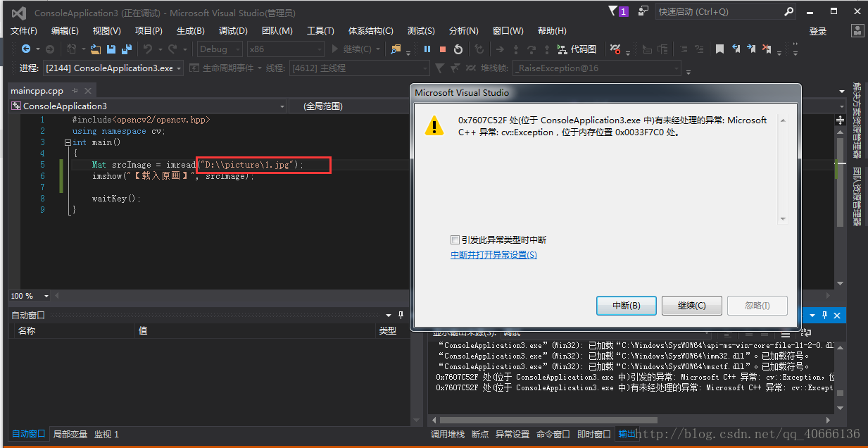Click the Save file disk icon
The width and height of the screenshot is (868, 448).
[x=111, y=49]
